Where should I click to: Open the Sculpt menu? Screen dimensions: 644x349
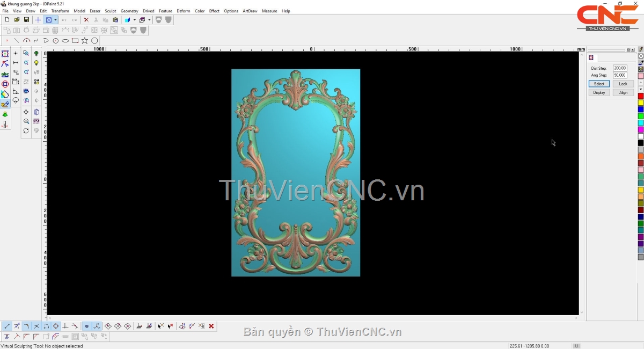point(110,11)
